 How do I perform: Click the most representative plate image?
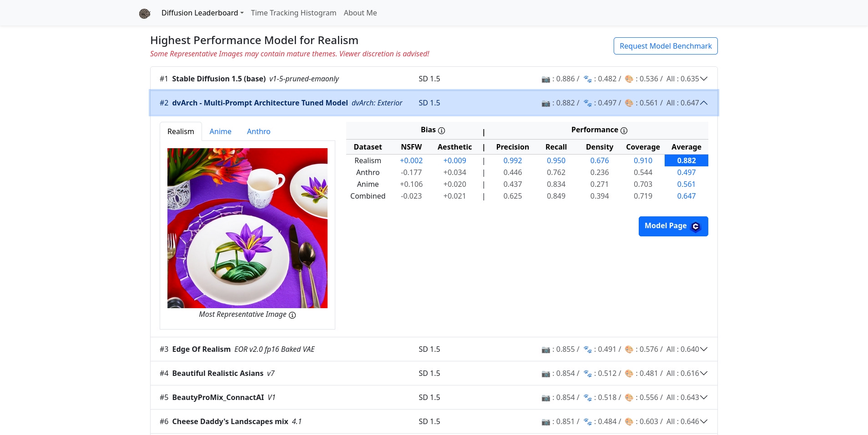[x=247, y=228]
